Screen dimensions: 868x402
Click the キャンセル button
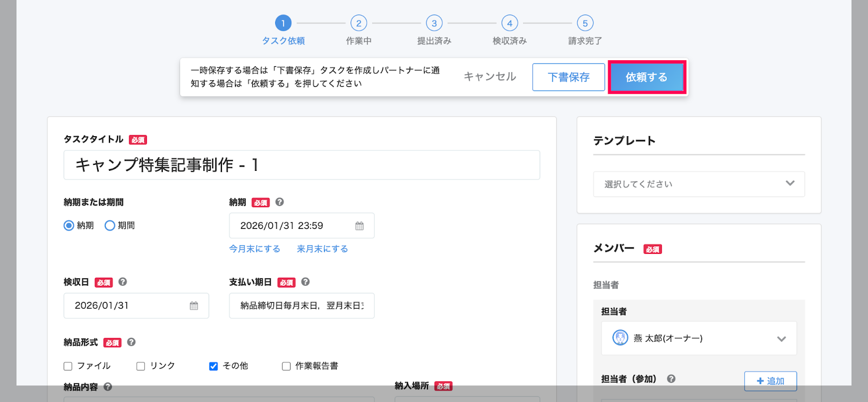tap(490, 77)
